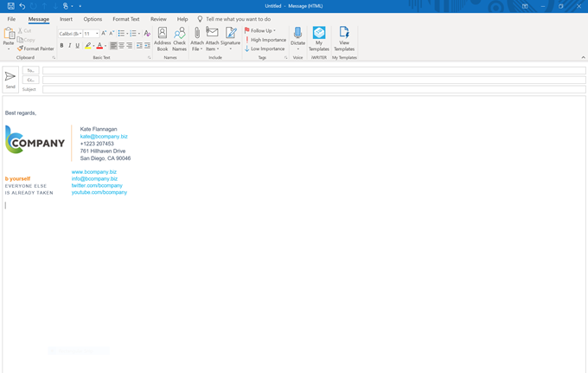Open the File menu
Viewport: 588px width, 373px height.
[x=11, y=19]
